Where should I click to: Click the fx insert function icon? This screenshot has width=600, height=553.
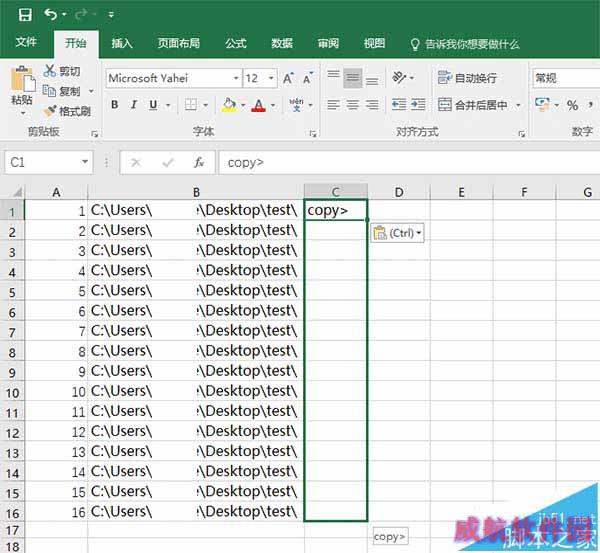pyautogui.click(x=199, y=163)
